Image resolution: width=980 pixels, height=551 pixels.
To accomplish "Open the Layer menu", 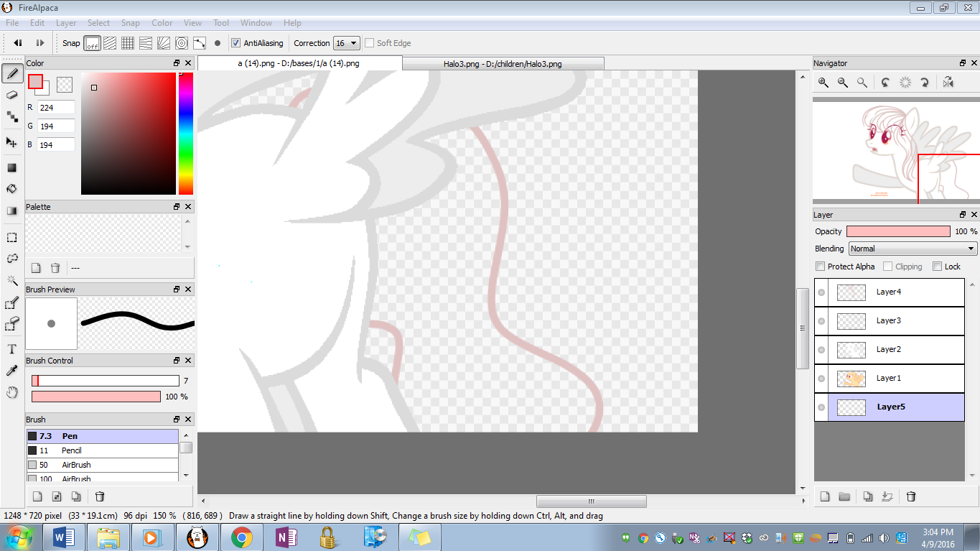I will (x=66, y=23).
